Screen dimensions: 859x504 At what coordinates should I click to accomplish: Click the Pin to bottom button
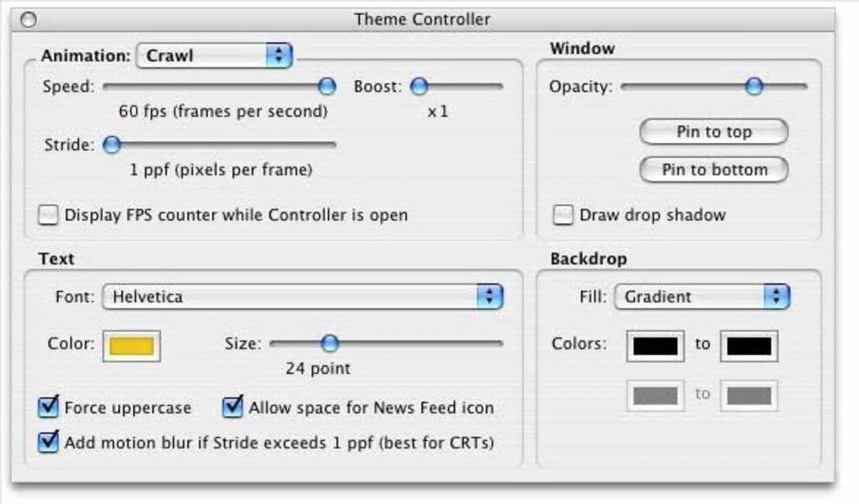coord(713,169)
